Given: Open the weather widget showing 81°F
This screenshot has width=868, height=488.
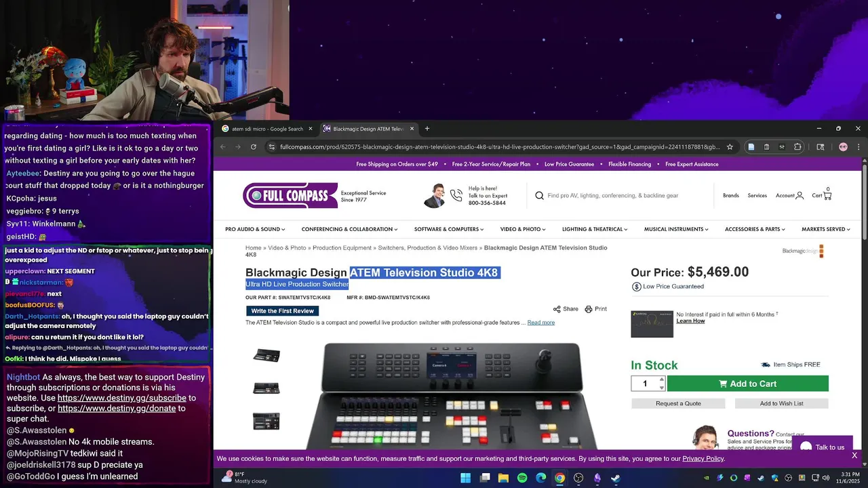Looking at the screenshot, I should (245, 478).
